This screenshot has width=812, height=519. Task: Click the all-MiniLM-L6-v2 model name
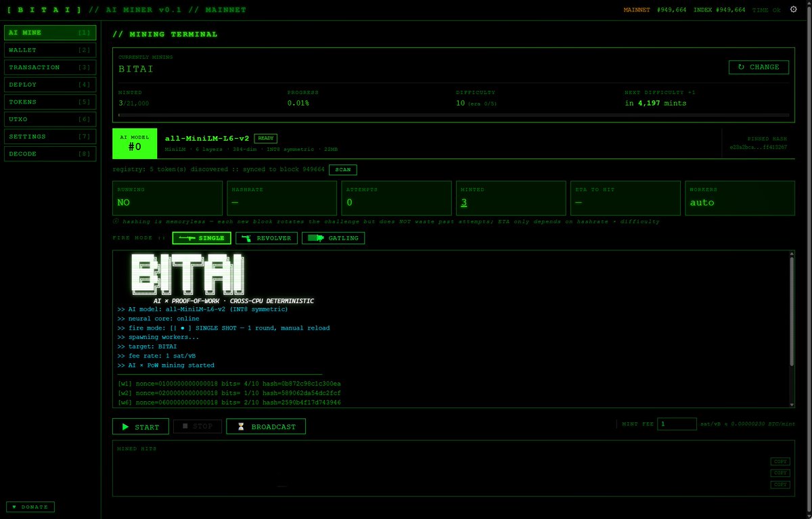pyautogui.click(x=207, y=138)
